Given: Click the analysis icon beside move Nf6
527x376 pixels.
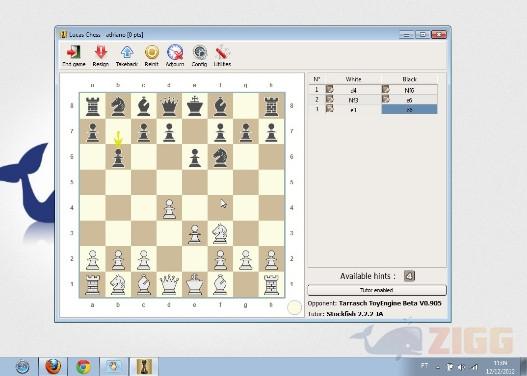Looking at the screenshot, I should pos(386,89).
